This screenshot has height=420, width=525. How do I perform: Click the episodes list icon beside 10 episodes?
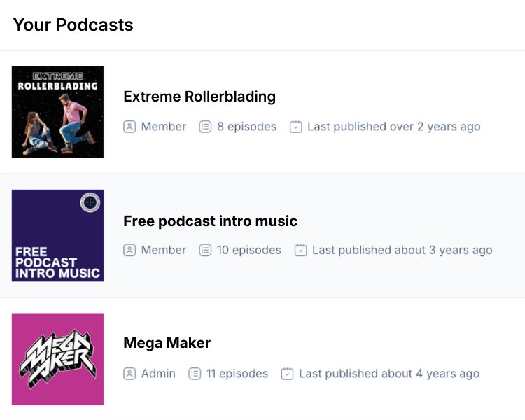point(205,250)
